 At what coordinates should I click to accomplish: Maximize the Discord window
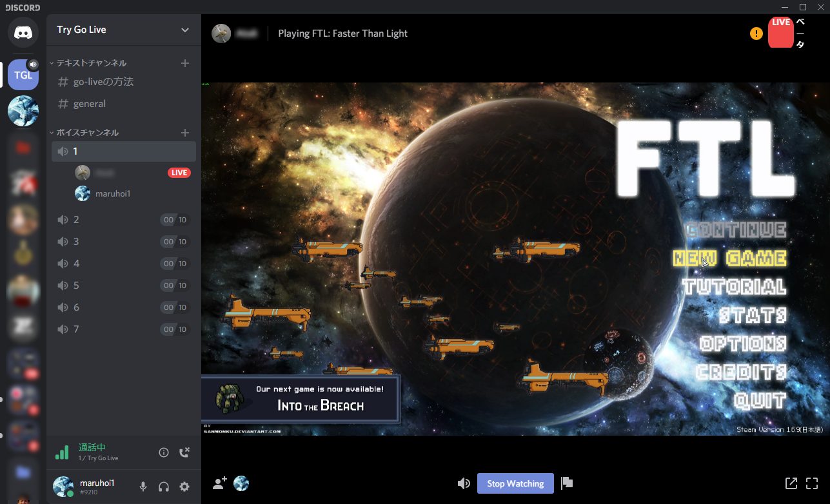click(x=803, y=7)
